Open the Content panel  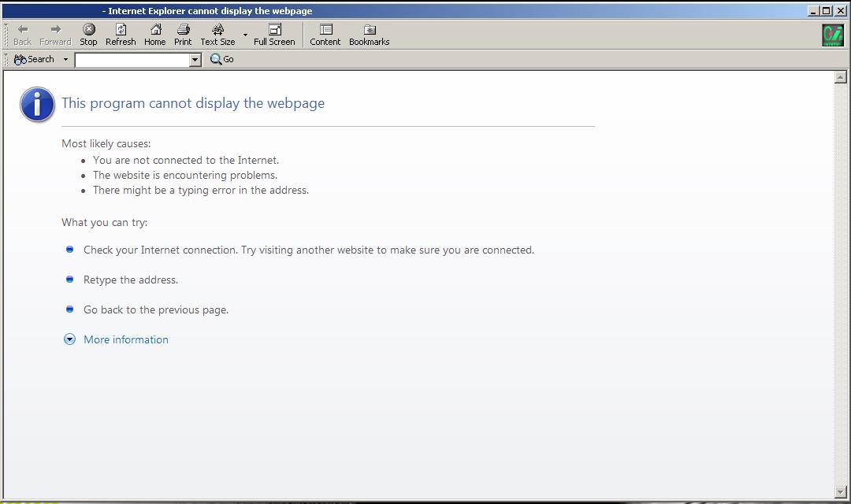(x=325, y=35)
